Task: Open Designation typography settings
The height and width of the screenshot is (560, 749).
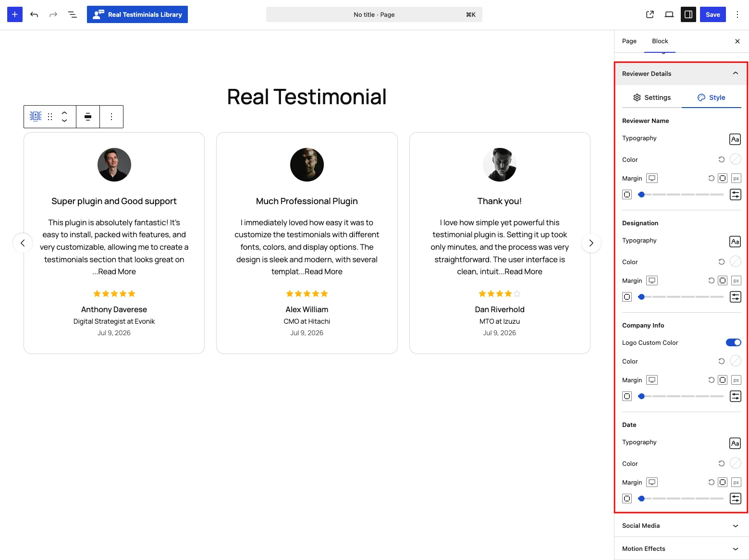Action: coord(735,242)
